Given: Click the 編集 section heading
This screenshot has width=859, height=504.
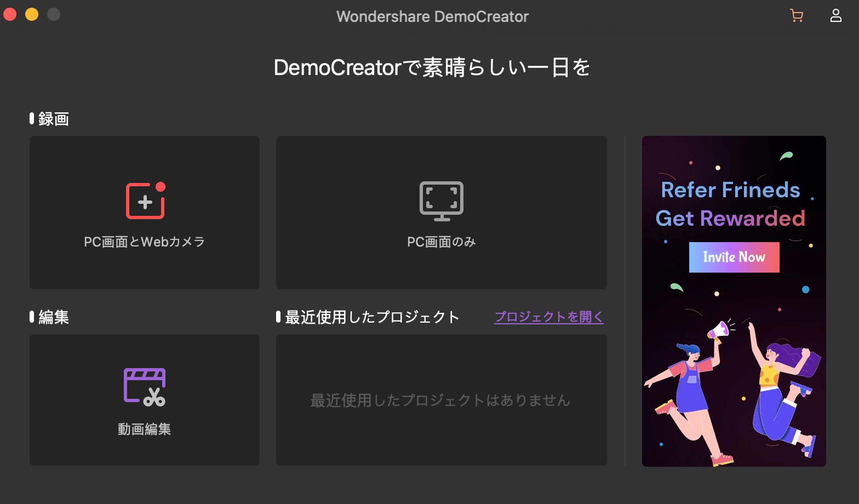Looking at the screenshot, I should [x=54, y=317].
